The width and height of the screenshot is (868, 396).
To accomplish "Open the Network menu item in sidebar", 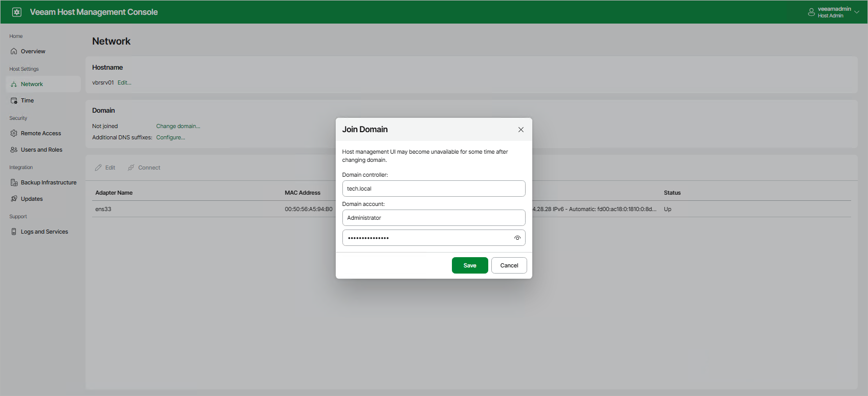I will click(x=32, y=84).
